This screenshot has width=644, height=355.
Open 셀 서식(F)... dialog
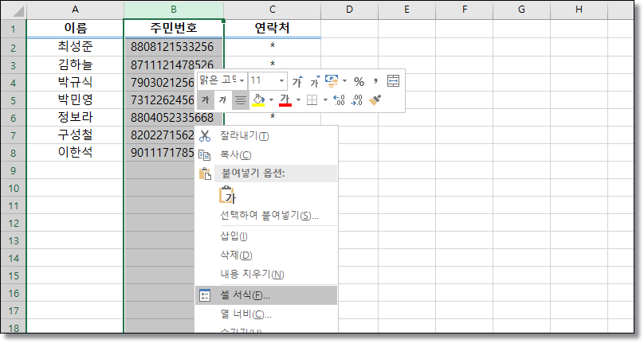(x=266, y=295)
